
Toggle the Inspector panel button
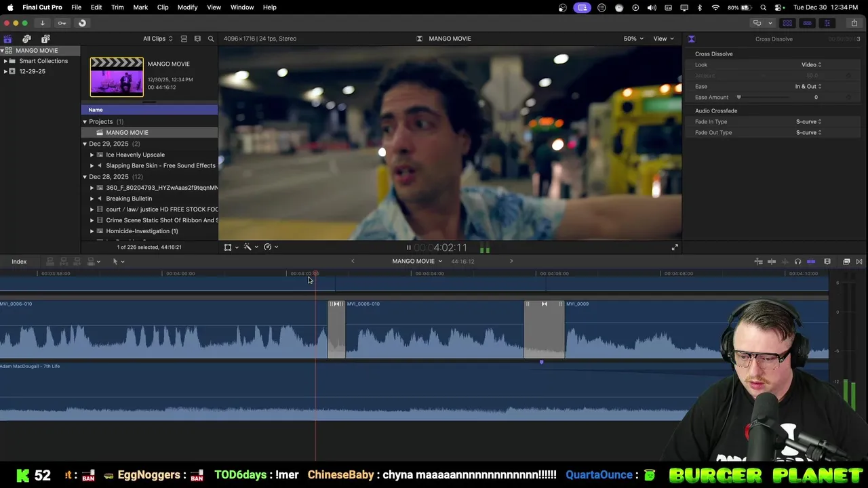(827, 23)
